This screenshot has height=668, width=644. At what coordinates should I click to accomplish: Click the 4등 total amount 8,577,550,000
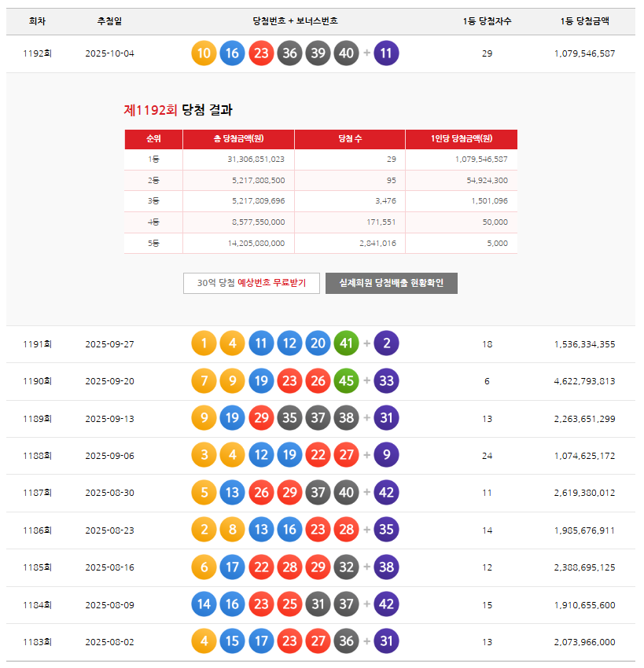coord(258,222)
